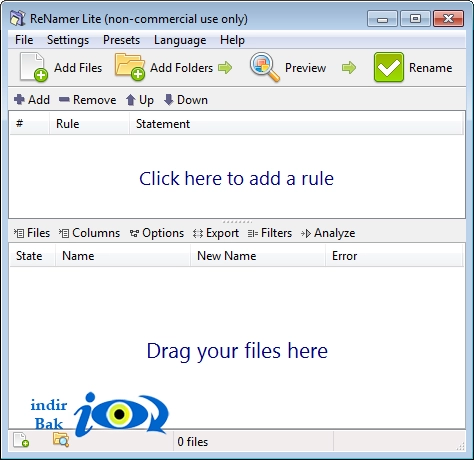
Task: Open the Export dropdown menu
Action: pos(216,233)
